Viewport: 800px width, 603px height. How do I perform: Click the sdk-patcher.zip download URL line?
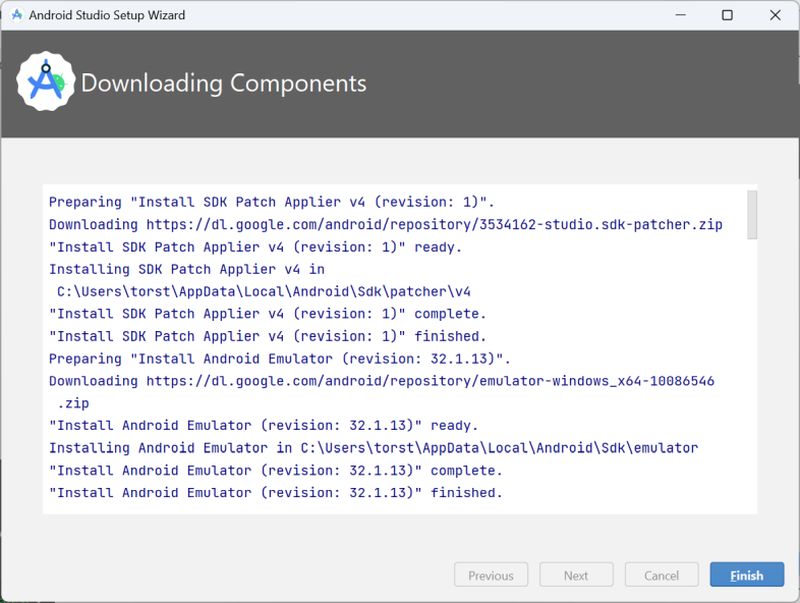pyautogui.click(x=386, y=224)
